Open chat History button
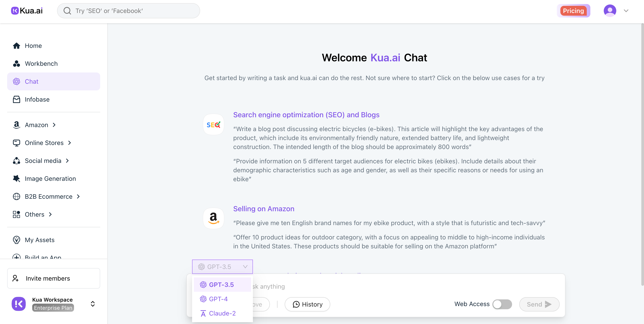Viewport: 644px width, 324px height. coord(307,304)
